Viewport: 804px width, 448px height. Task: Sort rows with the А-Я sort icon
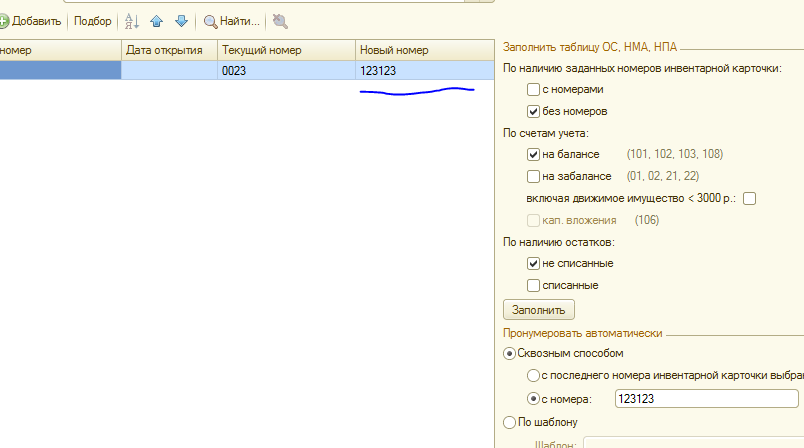pyautogui.click(x=132, y=21)
